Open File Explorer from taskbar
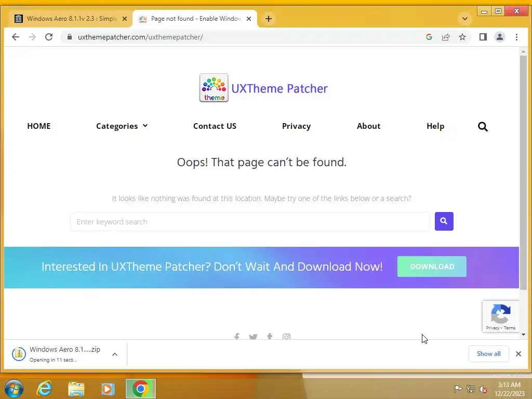Viewport: 532px width, 399px height. pyautogui.click(x=76, y=389)
